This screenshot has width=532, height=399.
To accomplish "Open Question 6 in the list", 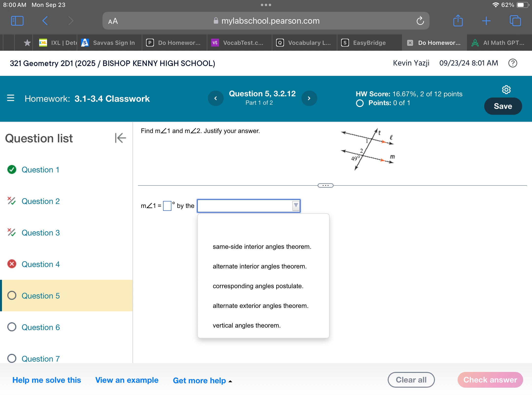I will (41, 327).
